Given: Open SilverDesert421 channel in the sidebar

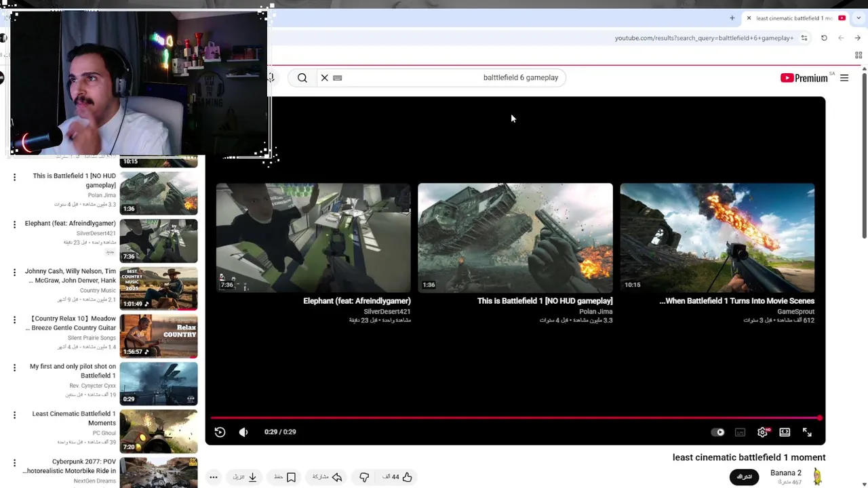Looking at the screenshot, I should (96, 234).
